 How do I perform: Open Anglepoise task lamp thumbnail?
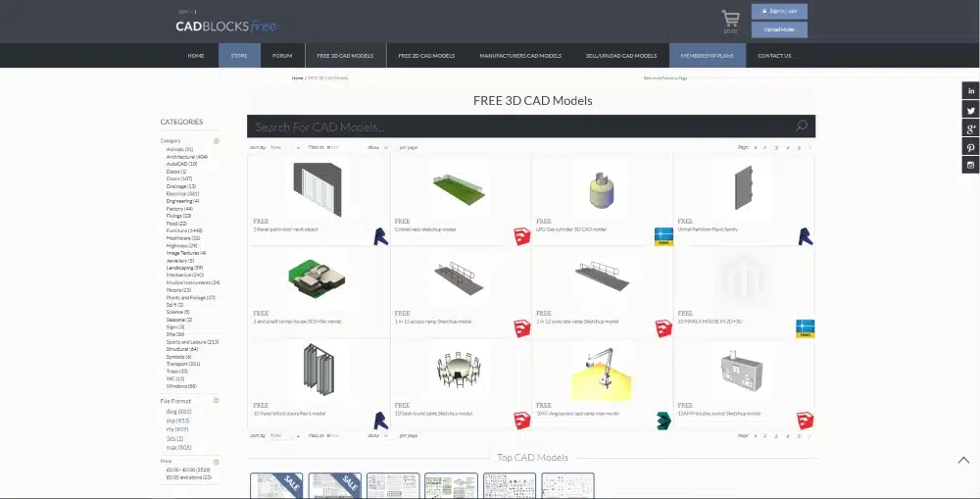(x=602, y=374)
